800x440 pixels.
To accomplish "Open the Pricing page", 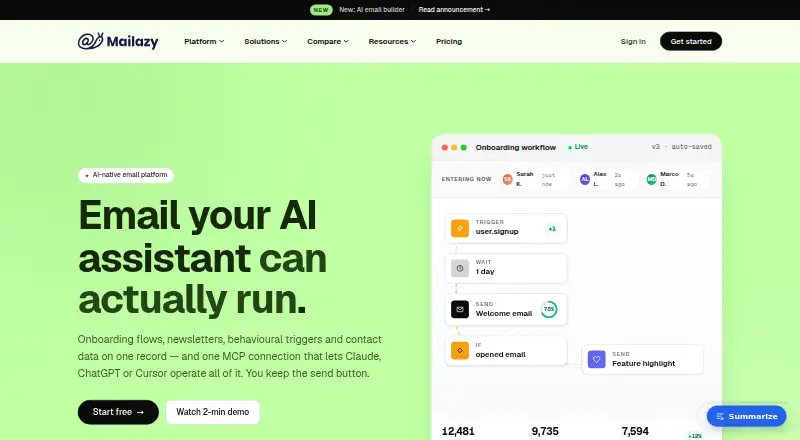I will pos(449,41).
